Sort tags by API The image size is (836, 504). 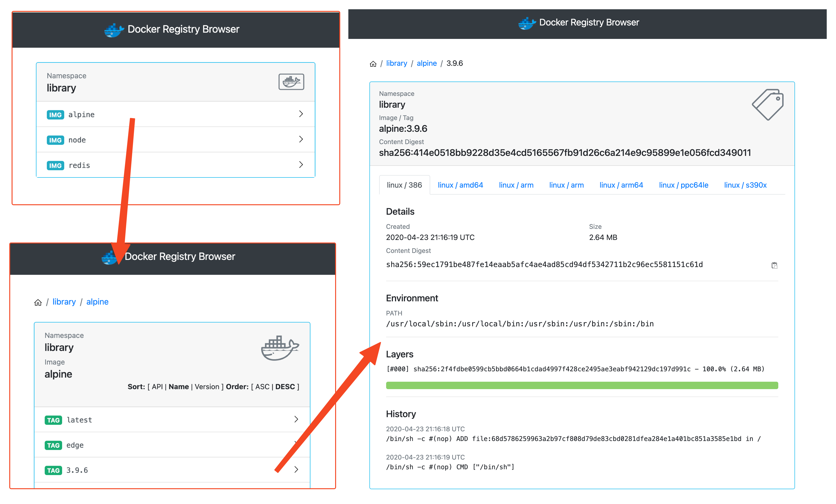click(x=157, y=387)
